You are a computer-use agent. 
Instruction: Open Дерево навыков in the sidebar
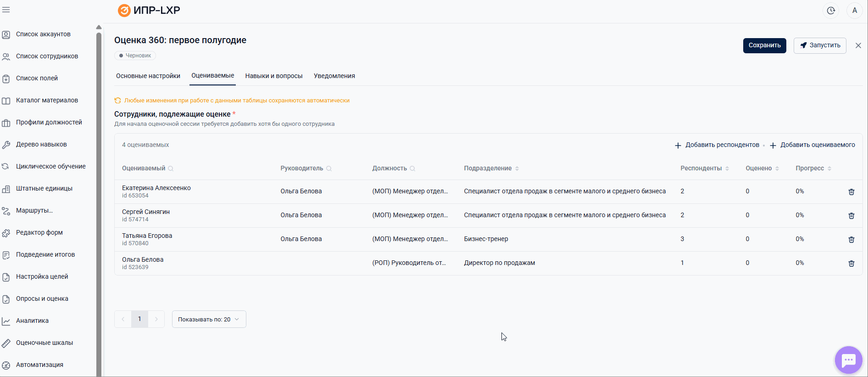[x=41, y=144]
